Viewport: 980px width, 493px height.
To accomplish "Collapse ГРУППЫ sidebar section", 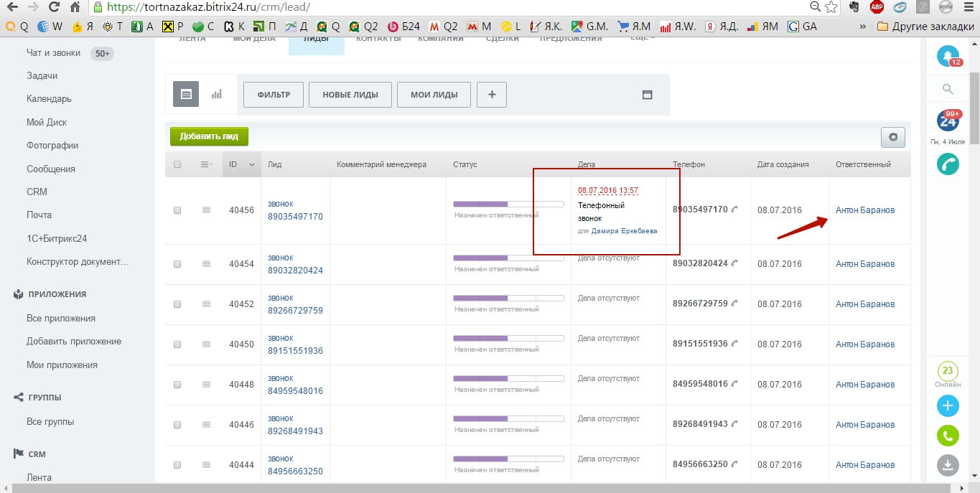I will [x=38, y=398].
